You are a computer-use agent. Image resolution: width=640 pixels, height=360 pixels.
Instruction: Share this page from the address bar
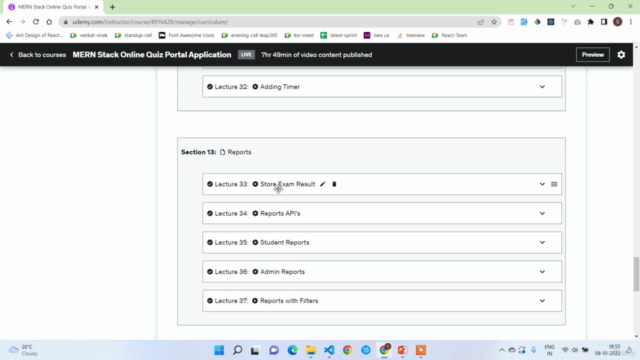coord(480,22)
